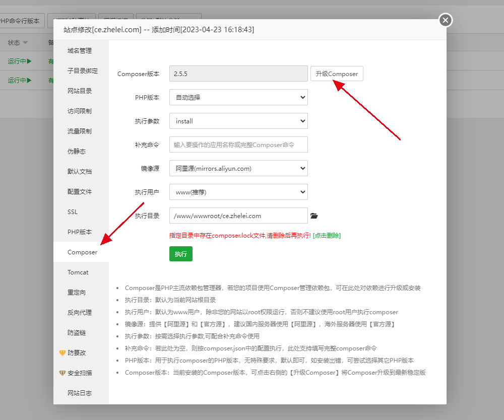Expand the 执行参数 install dropdown
This screenshot has width=504, height=420.
coord(238,121)
